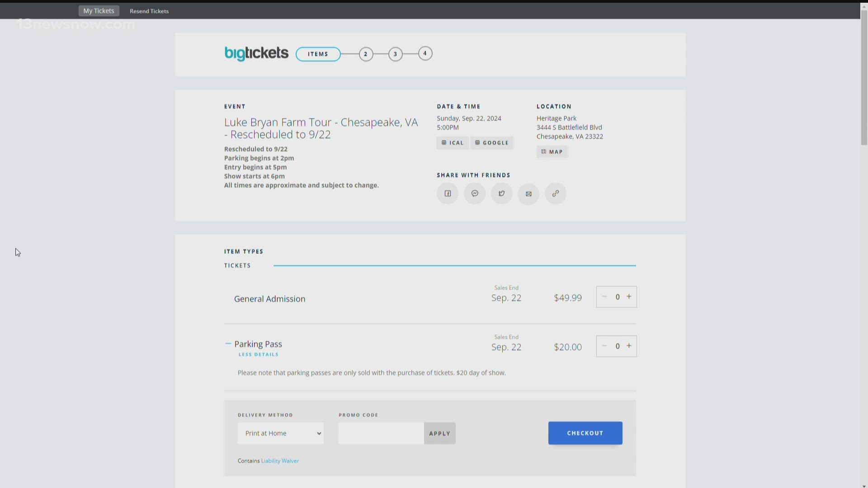Click the email share icon
This screenshot has width=868, height=488.
point(528,193)
